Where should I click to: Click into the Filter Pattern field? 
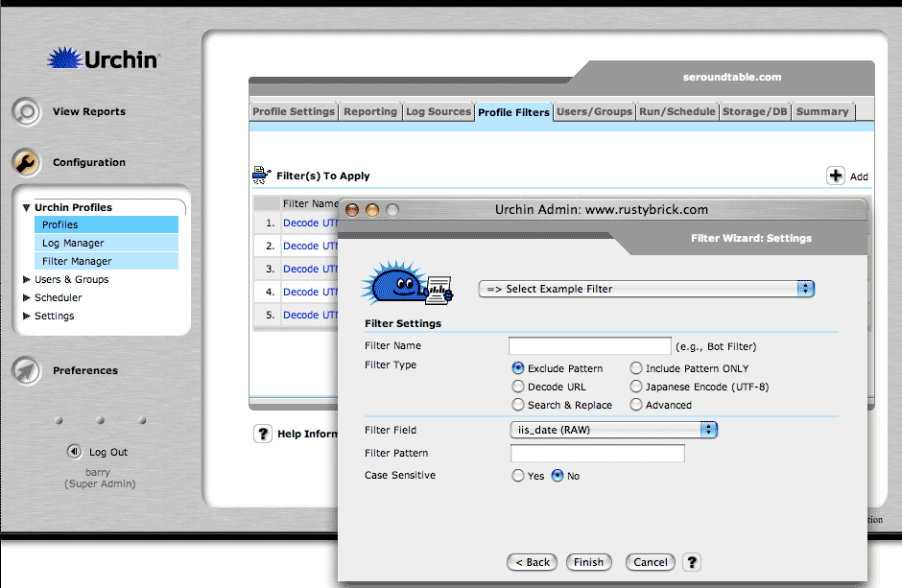tap(597, 453)
